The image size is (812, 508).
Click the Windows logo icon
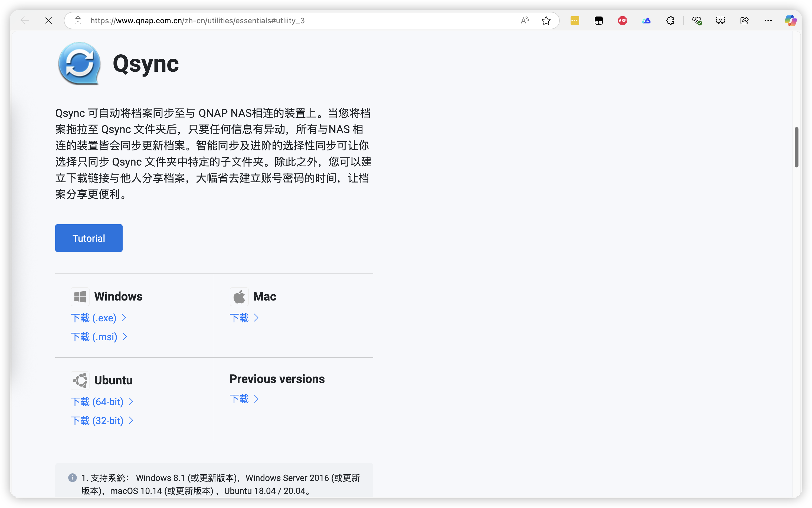pos(80,296)
